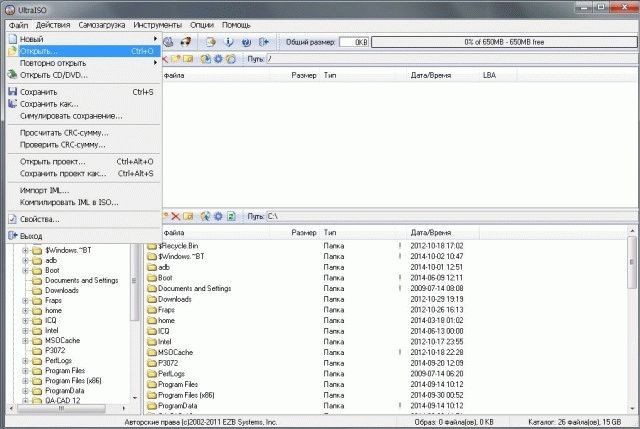This screenshot has width=640, height=429.
Task: Expand Program Files (x86) tree node
Action: pyautogui.click(x=25, y=380)
